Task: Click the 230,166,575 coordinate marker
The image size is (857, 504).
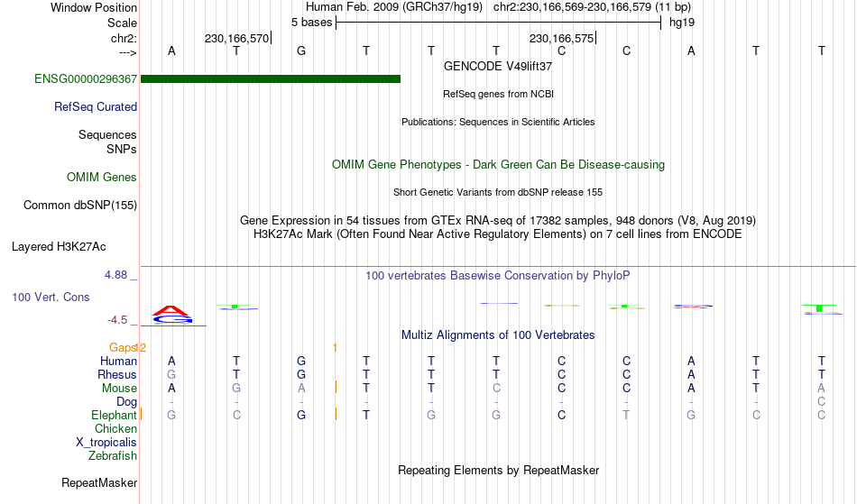Action: tap(562, 38)
